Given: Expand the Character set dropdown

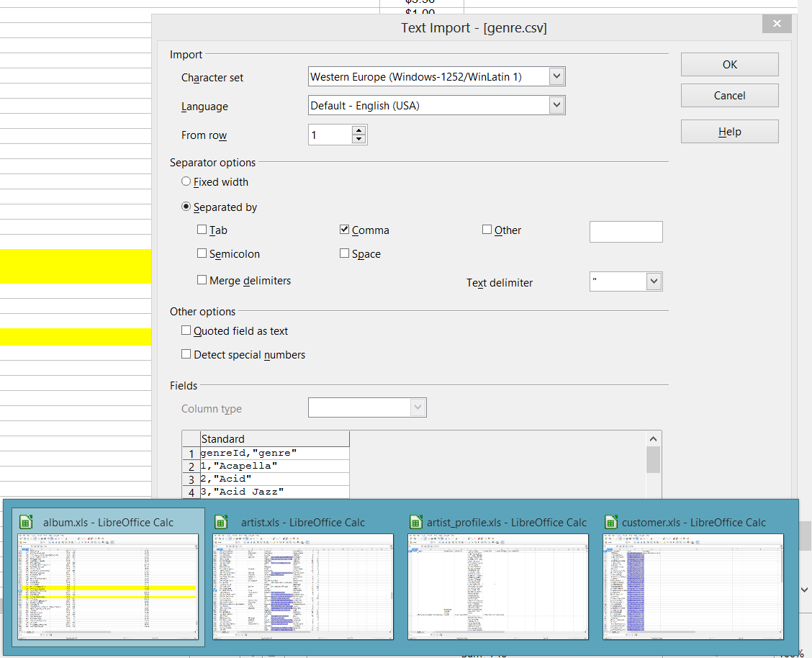Looking at the screenshot, I should (x=556, y=76).
